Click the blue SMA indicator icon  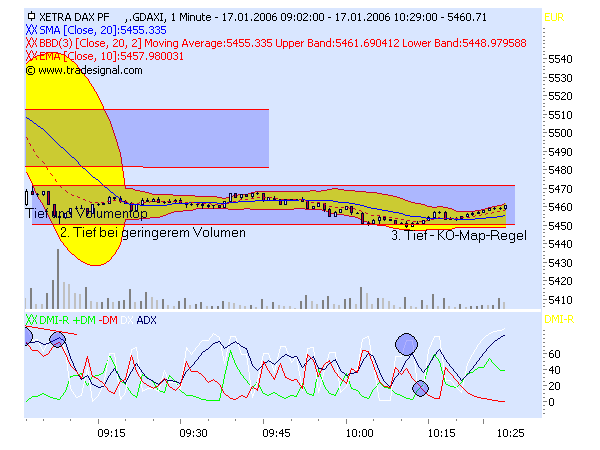31,30
